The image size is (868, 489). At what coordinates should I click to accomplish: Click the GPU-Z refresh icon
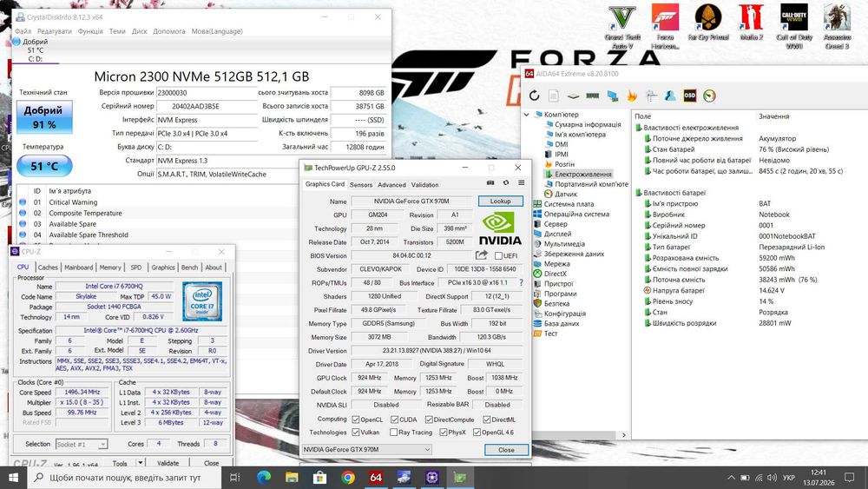pos(506,182)
